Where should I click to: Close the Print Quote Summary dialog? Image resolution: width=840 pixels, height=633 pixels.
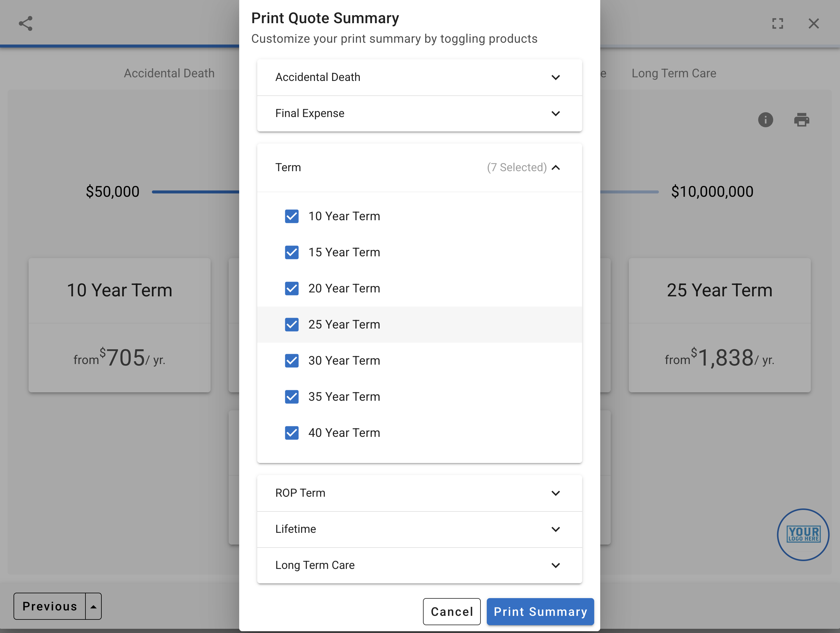[814, 23]
